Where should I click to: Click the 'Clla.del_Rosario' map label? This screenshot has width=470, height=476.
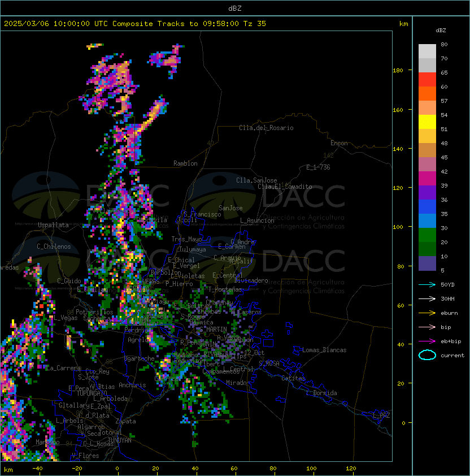click(x=266, y=128)
